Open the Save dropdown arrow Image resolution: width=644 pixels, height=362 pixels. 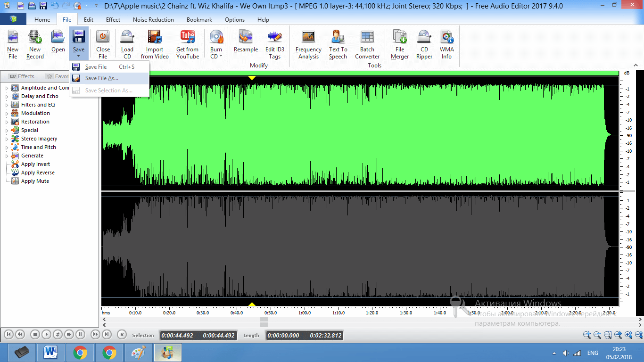pos(78,57)
